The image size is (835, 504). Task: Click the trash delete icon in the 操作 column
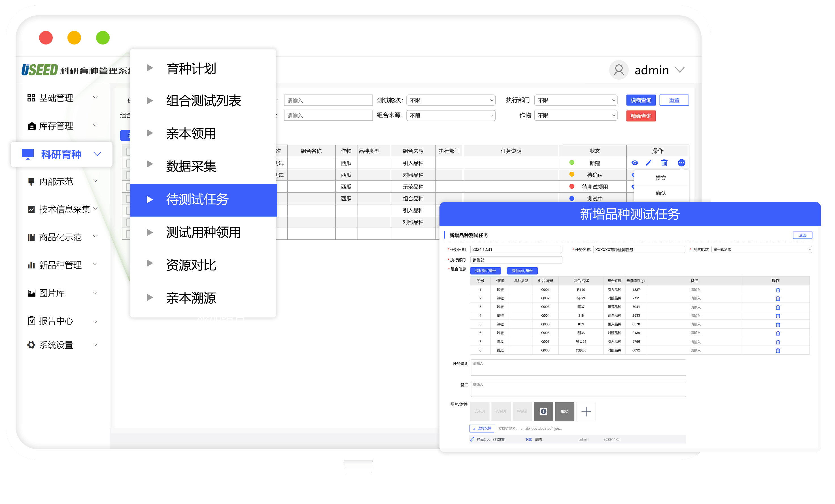pos(664,163)
